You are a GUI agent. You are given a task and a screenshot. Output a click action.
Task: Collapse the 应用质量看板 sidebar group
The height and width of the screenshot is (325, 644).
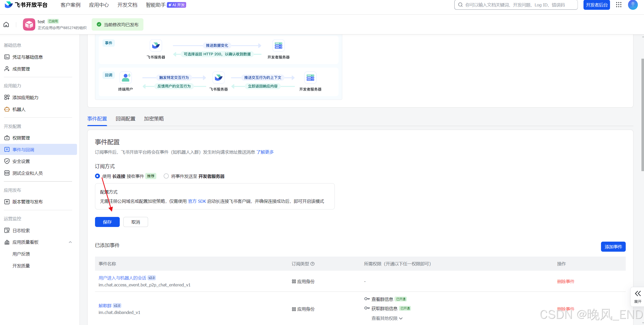[x=70, y=242]
